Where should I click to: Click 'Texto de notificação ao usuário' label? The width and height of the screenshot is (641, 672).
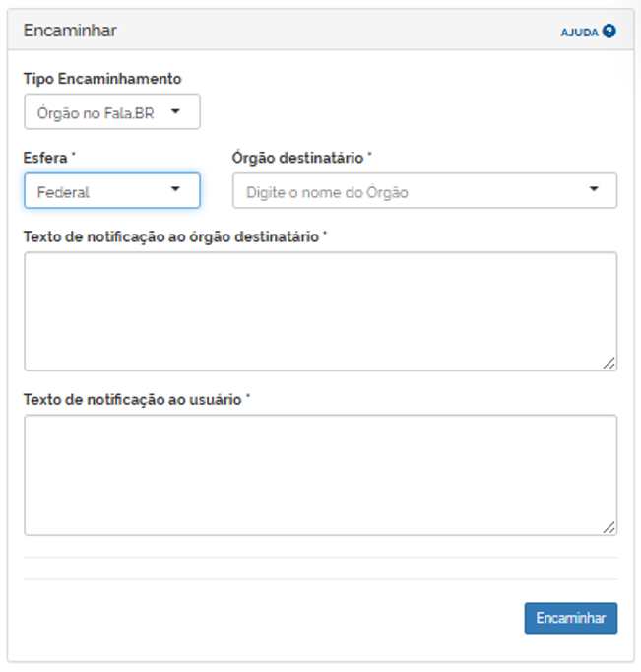(x=136, y=399)
